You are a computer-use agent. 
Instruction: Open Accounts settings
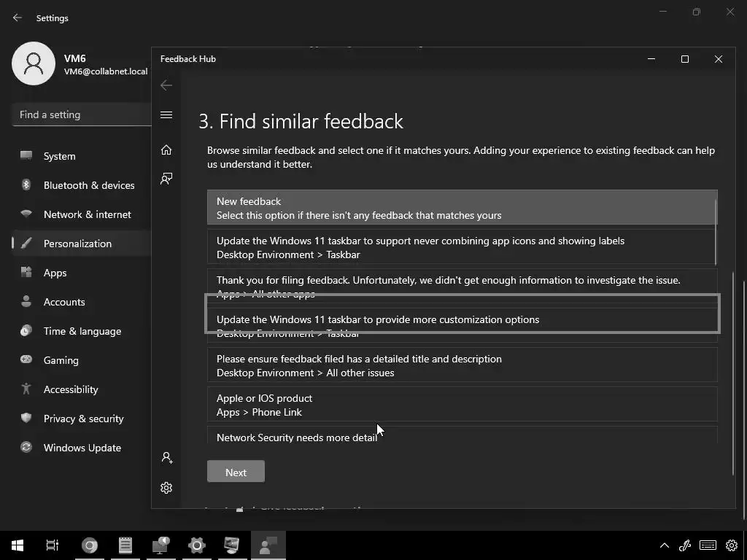click(82, 302)
